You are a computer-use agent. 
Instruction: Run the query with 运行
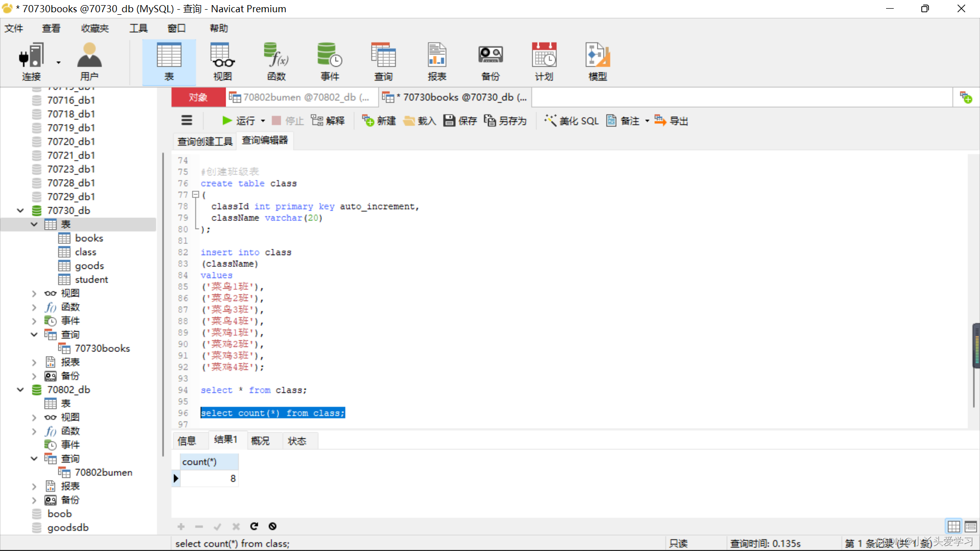point(238,121)
